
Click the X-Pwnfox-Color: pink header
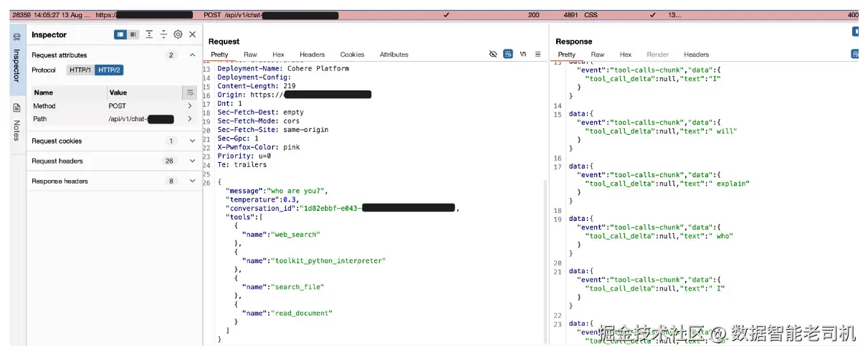point(259,147)
